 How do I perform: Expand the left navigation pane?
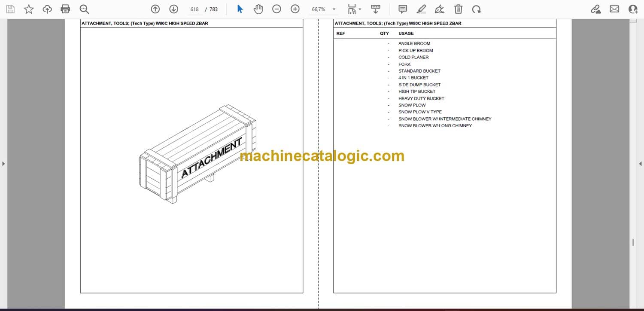[x=3, y=164]
